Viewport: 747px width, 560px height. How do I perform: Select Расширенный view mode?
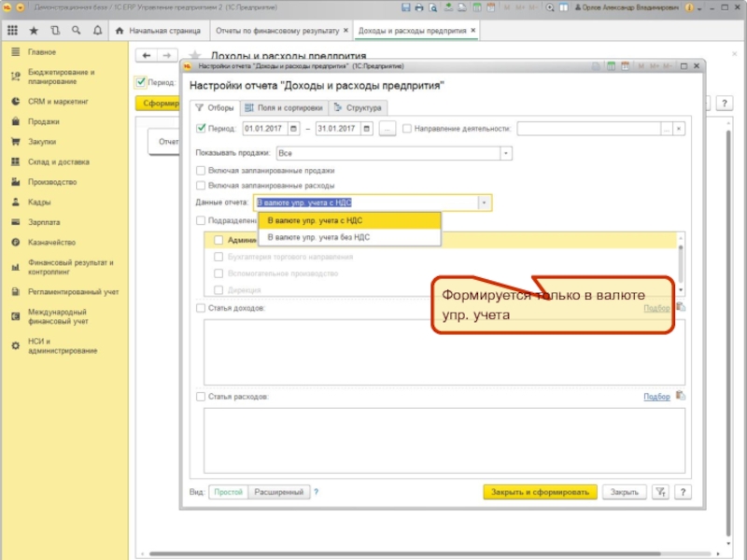coord(278,492)
